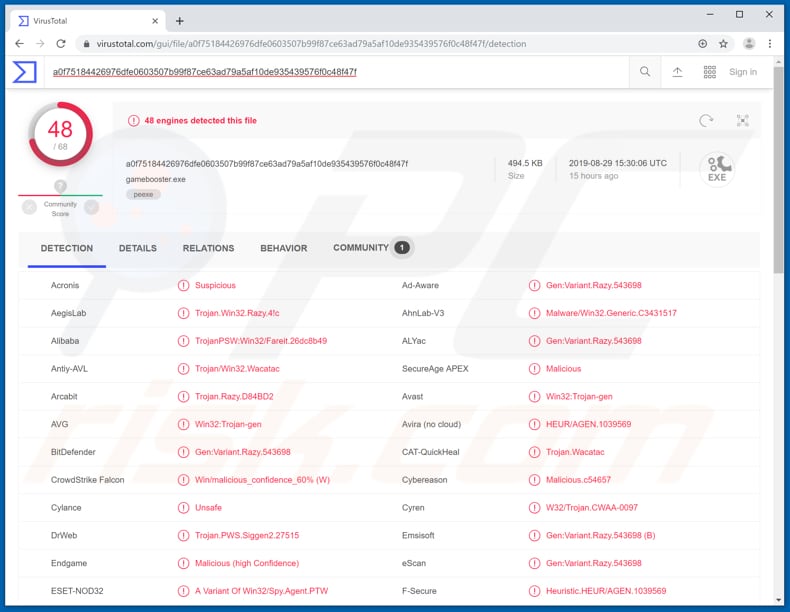The image size is (790, 612).
Task: Click Endgame Malicious (high Confidence) result
Action: [247, 563]
